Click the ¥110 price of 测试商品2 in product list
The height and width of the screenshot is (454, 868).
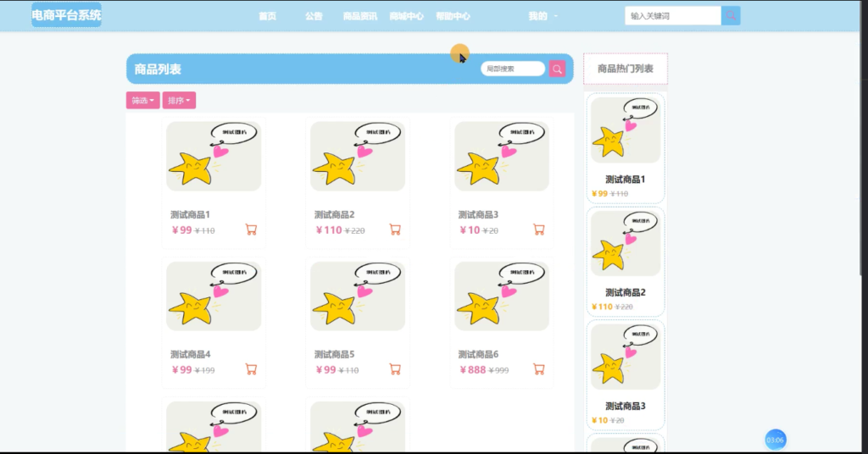[329, 230]
